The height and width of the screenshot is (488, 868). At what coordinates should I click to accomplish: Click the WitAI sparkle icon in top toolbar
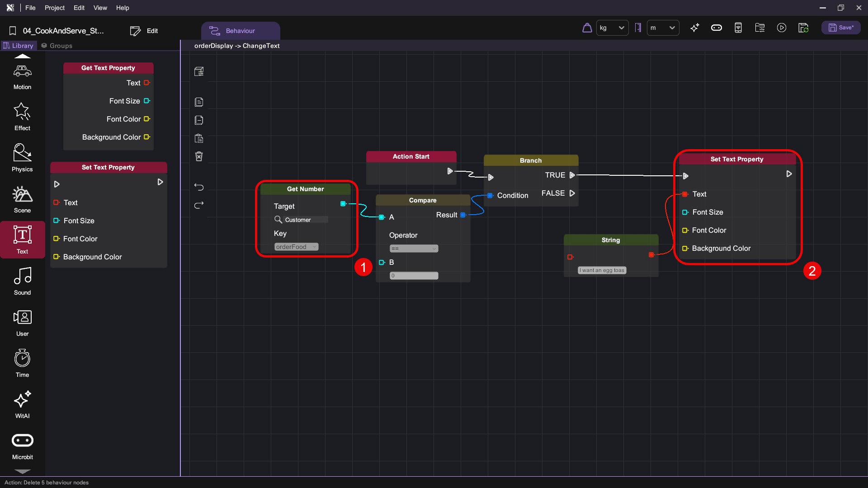pyautogui.click(x=695, y=28)
